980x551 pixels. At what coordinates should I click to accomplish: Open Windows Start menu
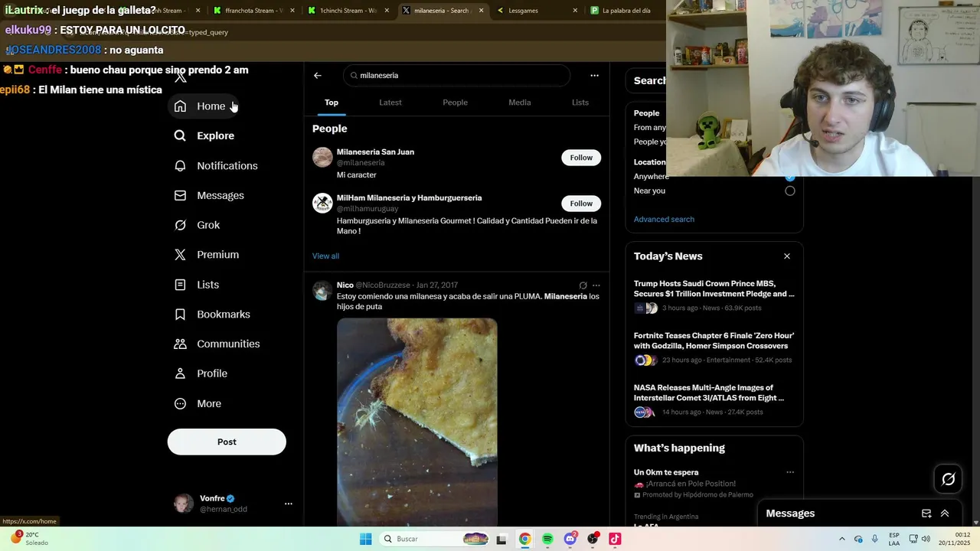coord(366,539)
